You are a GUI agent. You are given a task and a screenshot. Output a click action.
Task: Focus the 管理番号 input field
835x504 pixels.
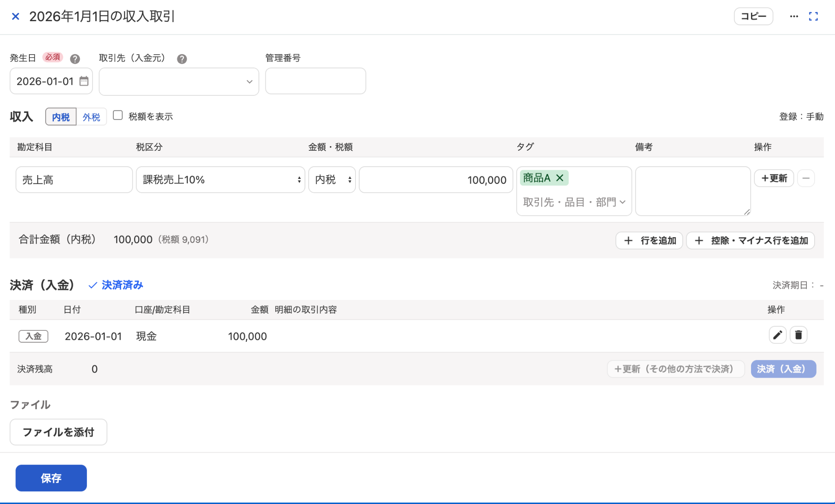point(316,81)
